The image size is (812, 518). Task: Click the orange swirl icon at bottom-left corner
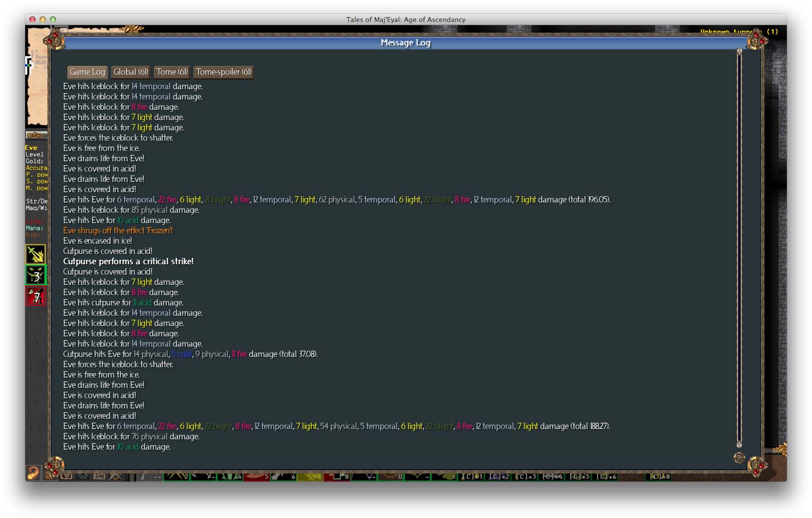(x=33, y=473)
